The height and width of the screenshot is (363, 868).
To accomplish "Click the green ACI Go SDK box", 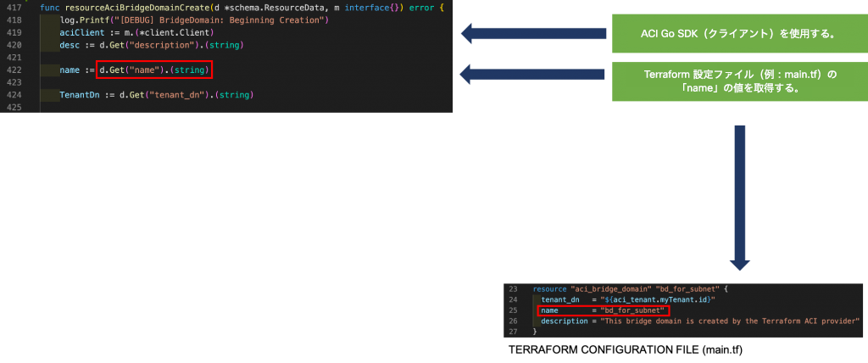I will tap(737, 34).
